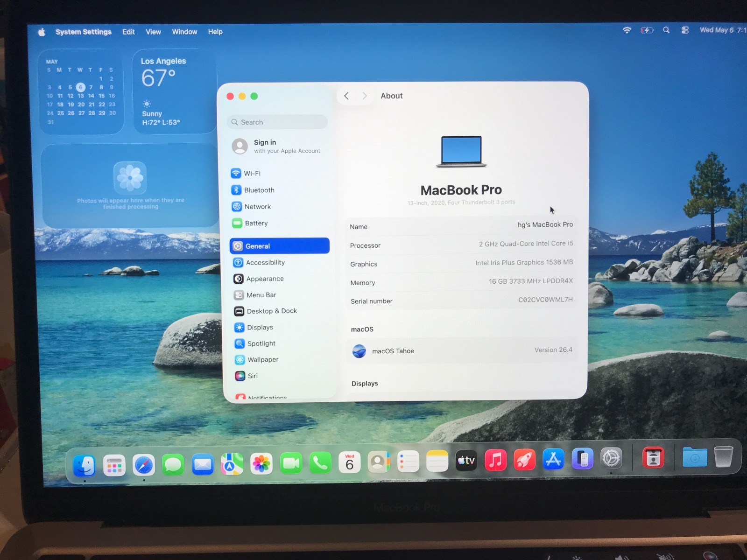The width and height of the screenshot is (747, 560).
Task: Go back using the back chevron
Action: [346, 96]
